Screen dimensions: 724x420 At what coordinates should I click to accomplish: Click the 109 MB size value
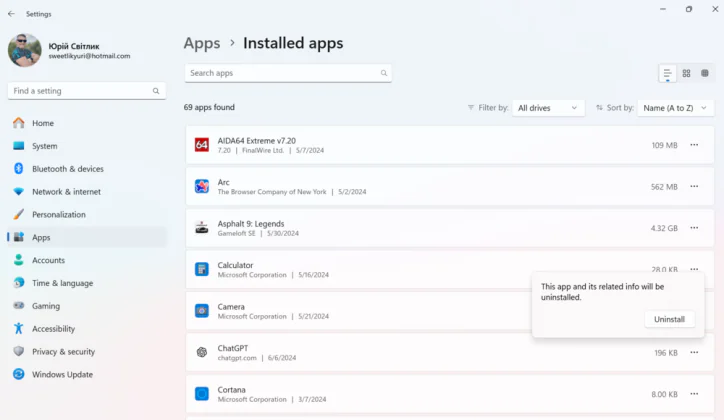664,145
